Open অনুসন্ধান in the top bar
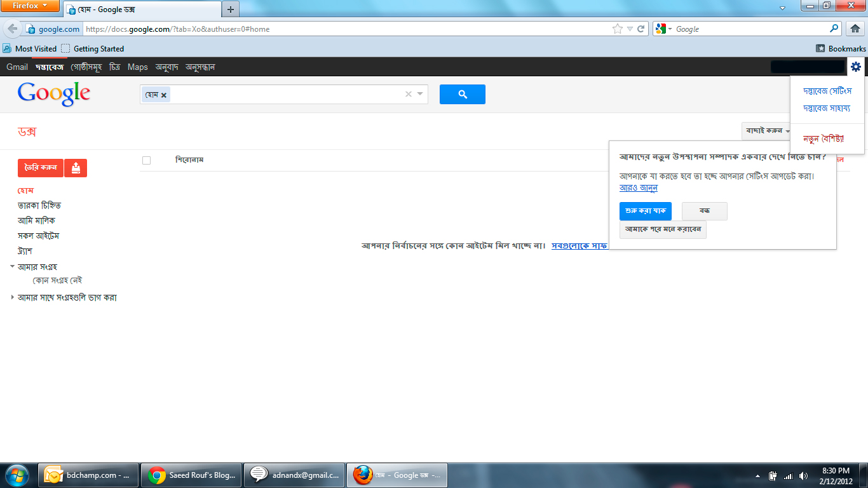The width and height of the screenshot is (868, 488). (200, 67)
